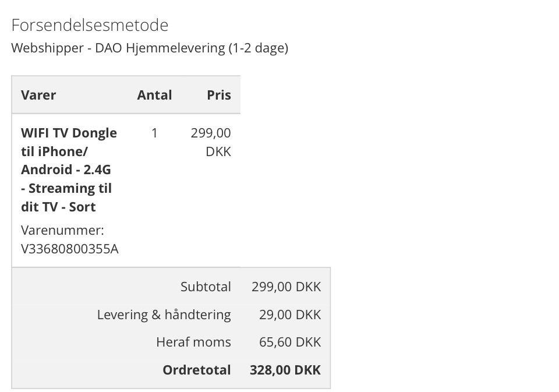The image size is (559, 392).
Task: Click the bold Ordretotal label
Action: click(197, 370)
